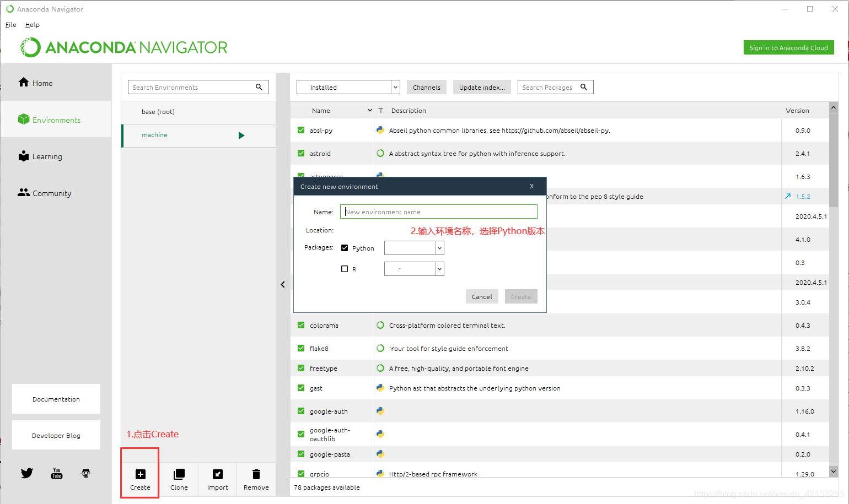
Task: Uncheck the astroid package checkbox
Action: click(x=301, y=153)
